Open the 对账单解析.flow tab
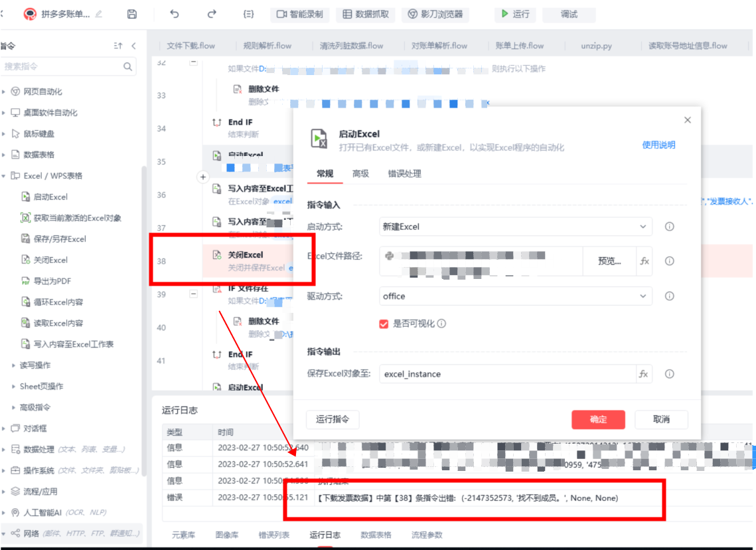Screen dimensions: 756x550 pyautogui.click(x=439, y=46)
